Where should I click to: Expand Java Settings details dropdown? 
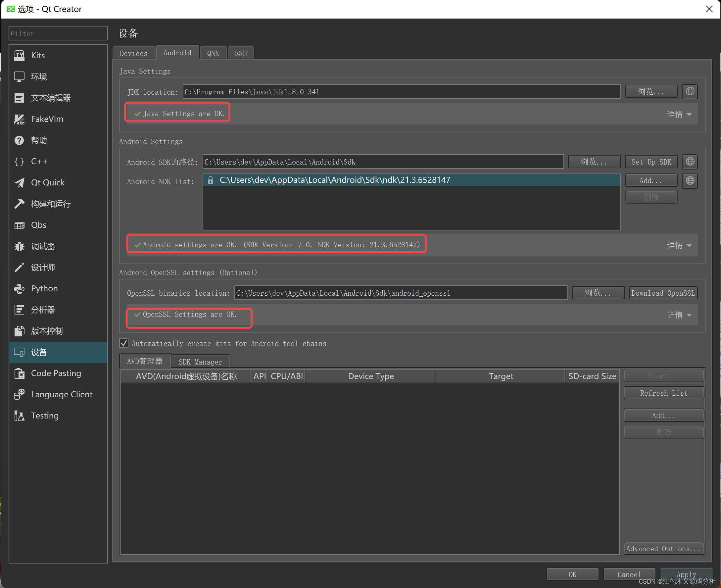coord(679,115)
